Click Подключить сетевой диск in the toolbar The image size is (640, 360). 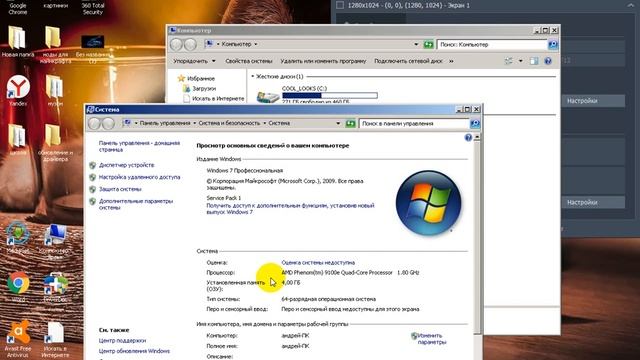click(x=408, y=61)
